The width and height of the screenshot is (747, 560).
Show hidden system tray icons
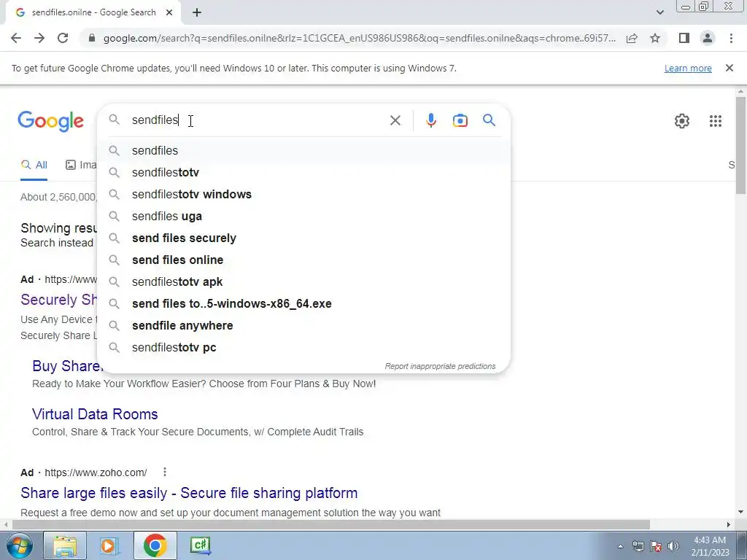click(x=620, y=546)
